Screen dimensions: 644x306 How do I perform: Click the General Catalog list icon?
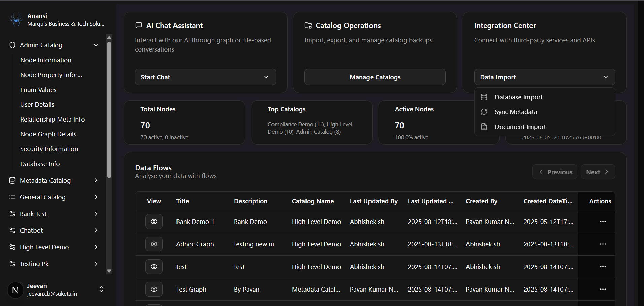12,197
